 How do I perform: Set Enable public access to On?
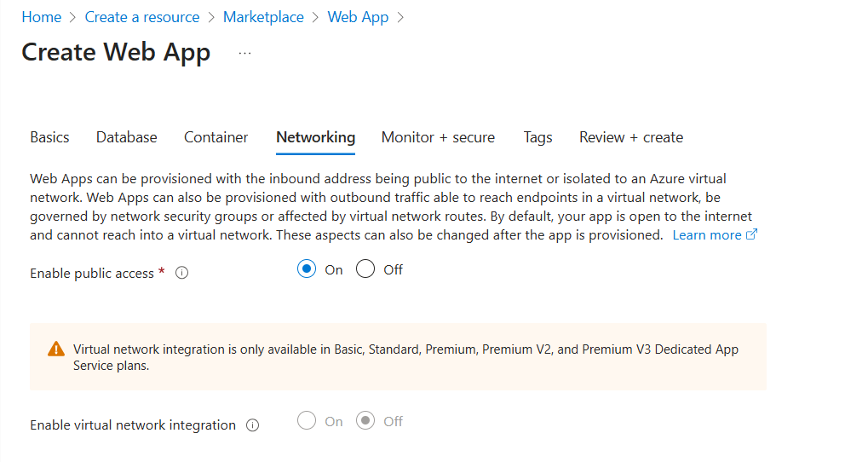pyautogui.click(x=307, y=269)
